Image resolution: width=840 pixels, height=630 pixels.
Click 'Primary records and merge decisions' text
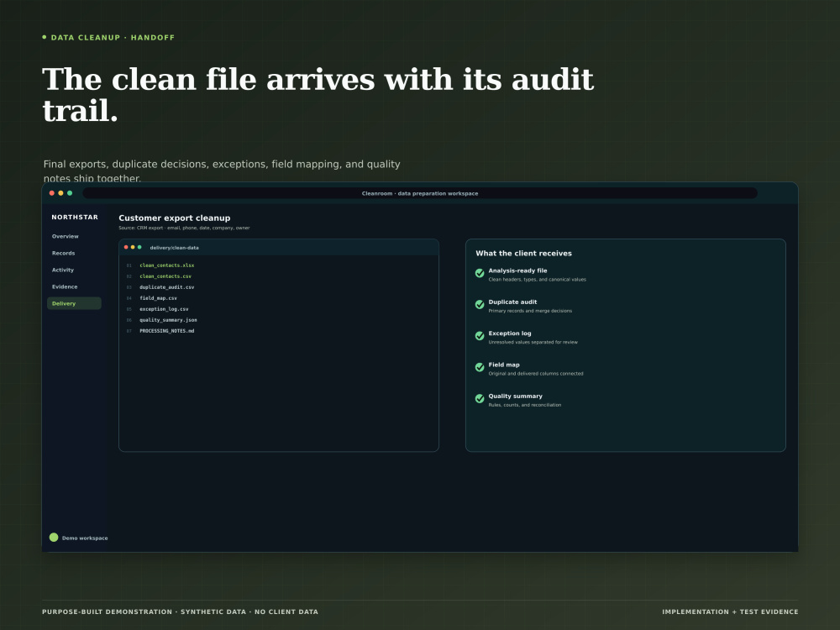pyautogui.click(x=530, y=311)
